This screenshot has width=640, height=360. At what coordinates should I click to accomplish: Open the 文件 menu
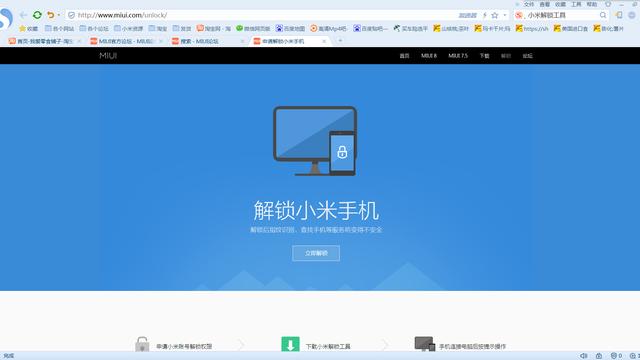point(529,4)
